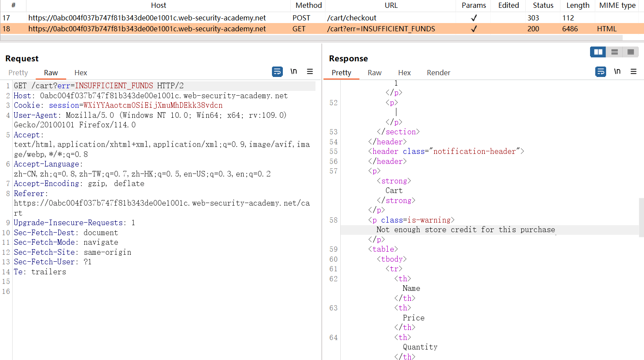Show non-printable characters in Response panel
The height and width of the screenshot is (360, 644).
click(x=617, y=72)
